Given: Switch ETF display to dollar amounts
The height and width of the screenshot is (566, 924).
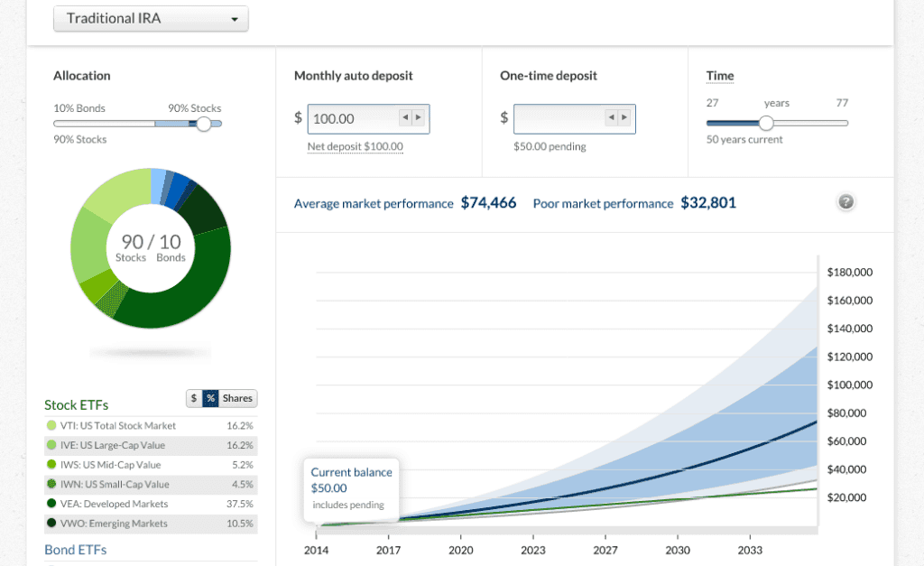Looking at the screenshot, I should (x=193, y=398).
